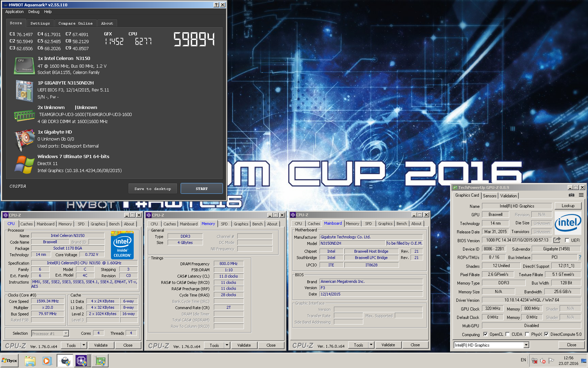Open Tools dropdown arrow in Mainboard window

coord(371,345)
